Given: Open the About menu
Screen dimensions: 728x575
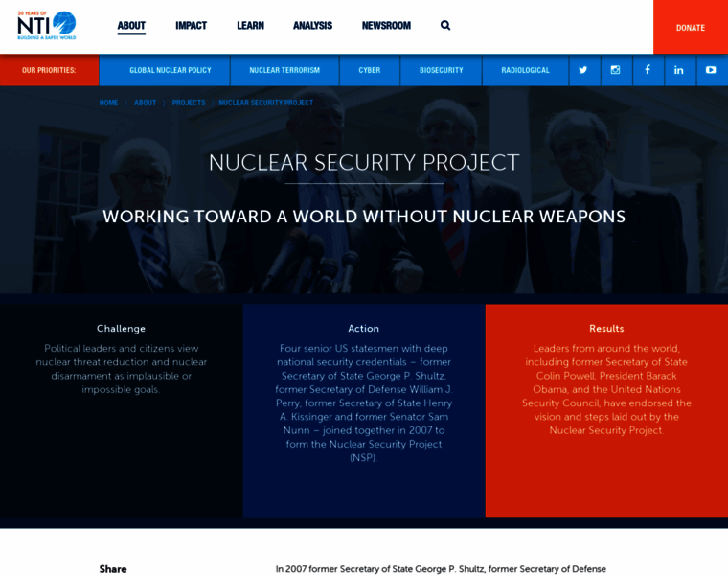Looking at the screenshot, I should click(x=131, y=26).
